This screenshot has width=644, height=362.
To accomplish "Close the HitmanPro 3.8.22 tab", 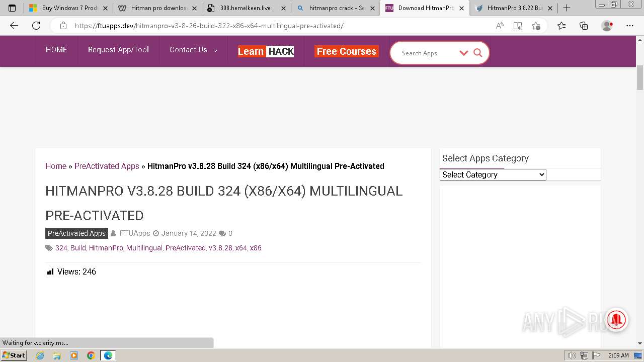I will (x=550, y=8).
